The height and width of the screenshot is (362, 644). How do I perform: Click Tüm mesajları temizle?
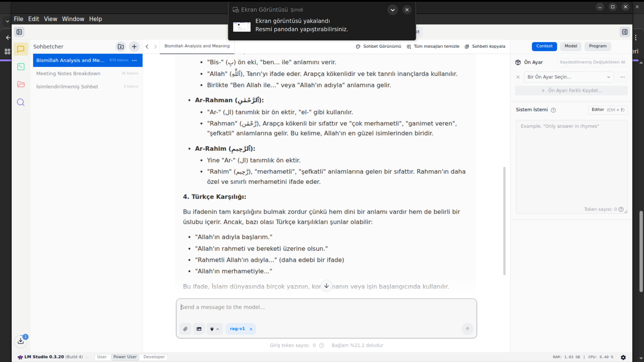point(433,46)
